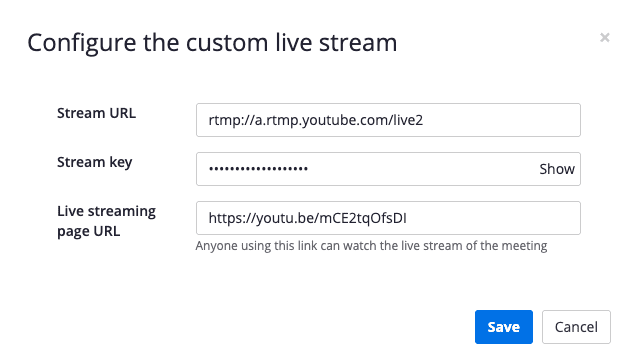
Task: Click the blue Save button
Action: (504, 327)
